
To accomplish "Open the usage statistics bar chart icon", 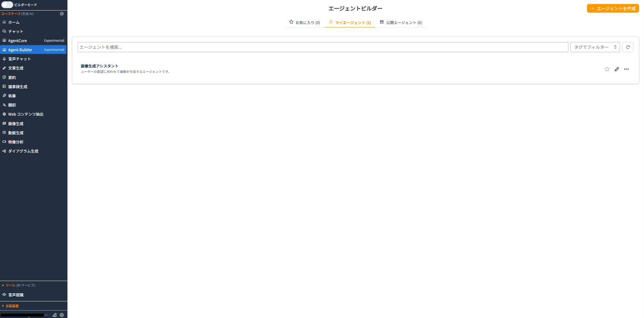I will [54, 315].
